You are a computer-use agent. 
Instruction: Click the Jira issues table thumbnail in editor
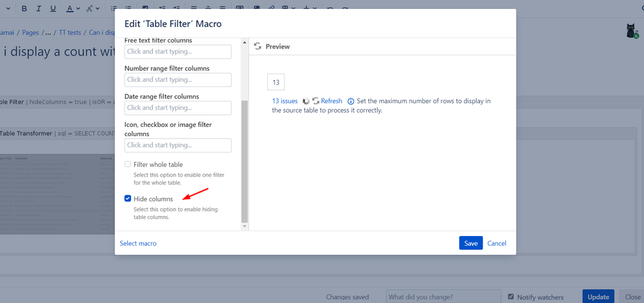(x=57, y=194)
